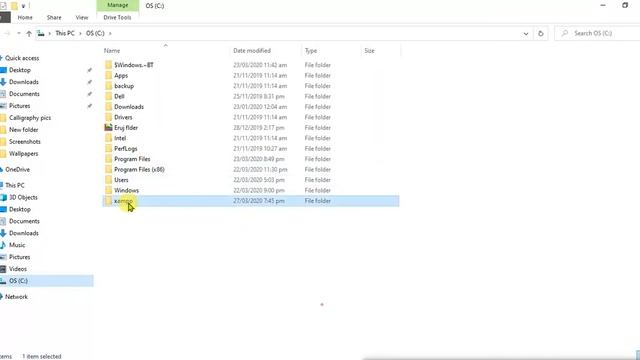Open the View ribbon tab
Image resolution: width=640 pixels, height=360 pixels.
tap(82, 18)
